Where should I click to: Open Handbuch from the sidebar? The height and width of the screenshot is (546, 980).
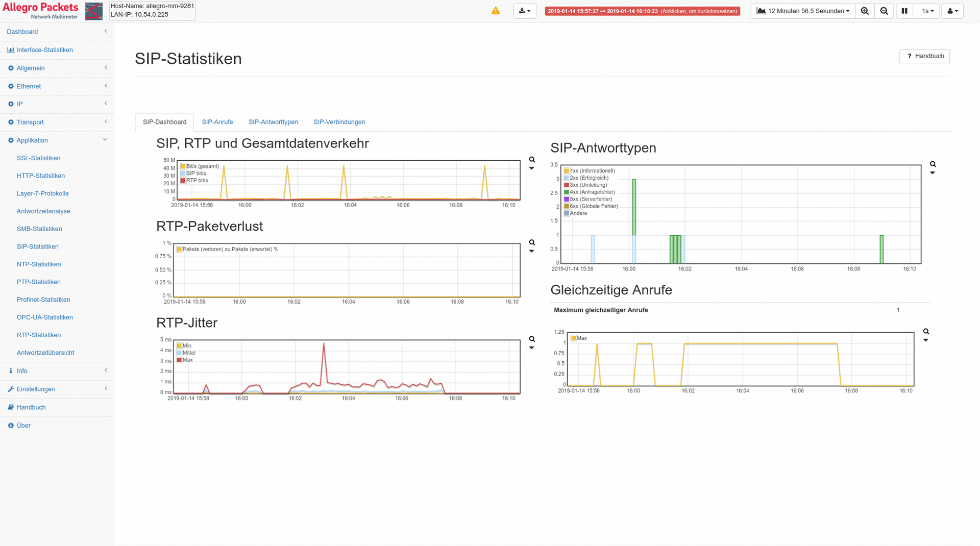(x=57, y=407)
